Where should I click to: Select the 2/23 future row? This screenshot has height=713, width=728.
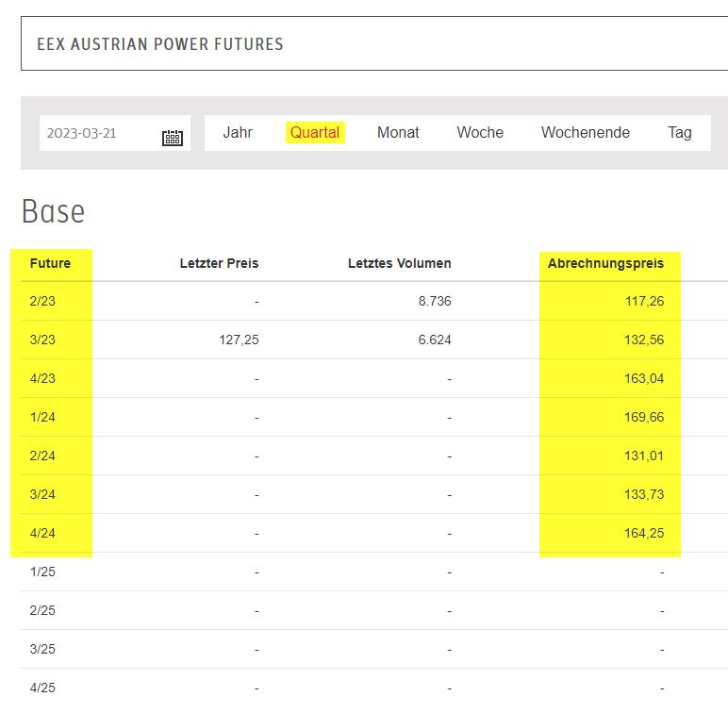(374, 301)
